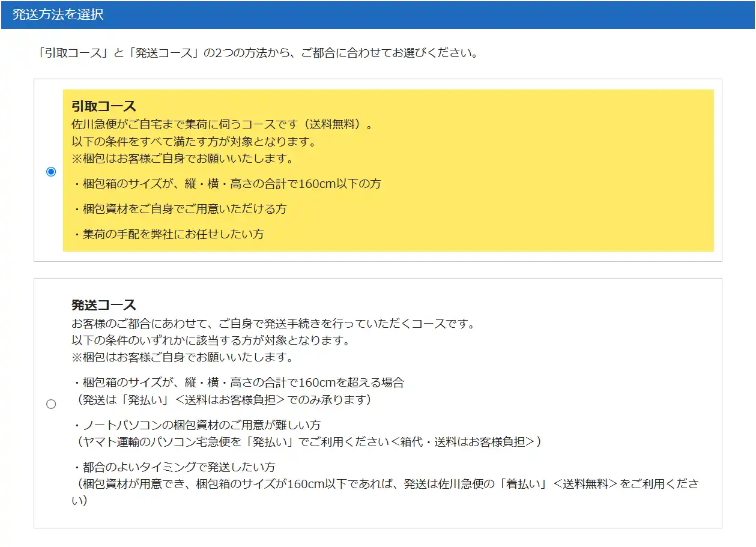
Task: Click 以下の条件のいずれかに該当する方が対象となります
Action: [x=211, y=340]
